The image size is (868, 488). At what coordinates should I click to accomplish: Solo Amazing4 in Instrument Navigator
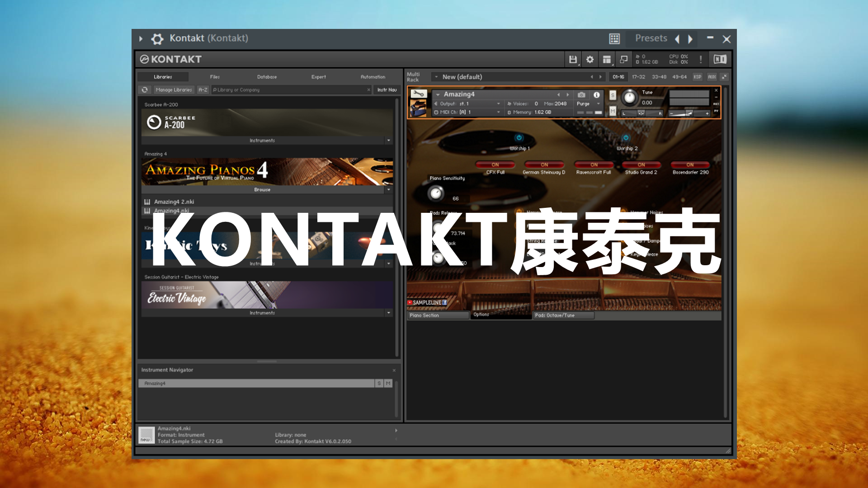click(379, 384)
